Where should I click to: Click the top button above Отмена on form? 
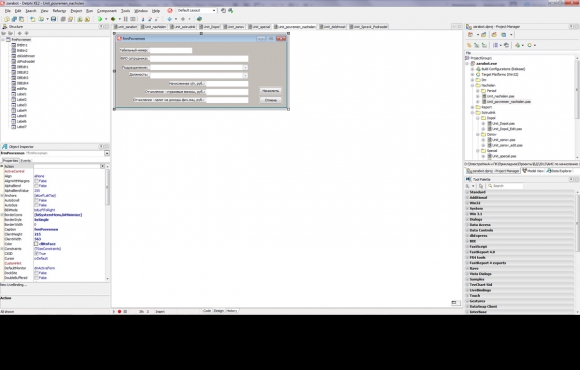click(270, 91)
